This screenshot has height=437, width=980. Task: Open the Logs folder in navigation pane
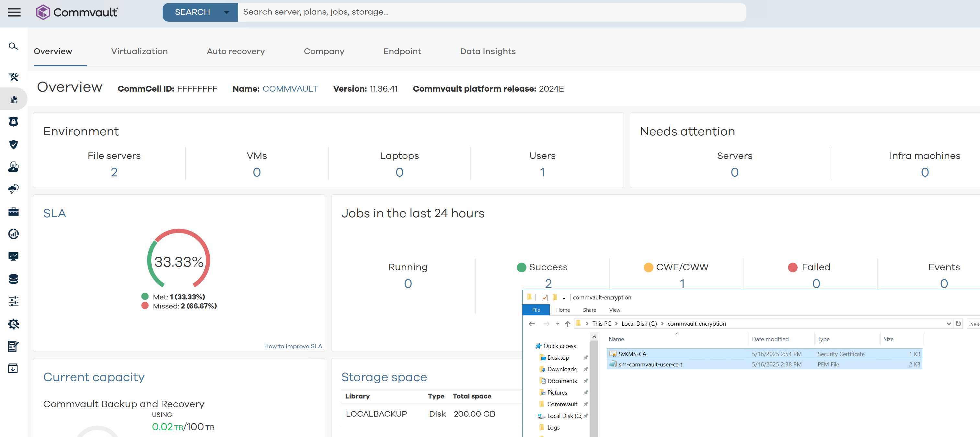click(x=553, y=428)
